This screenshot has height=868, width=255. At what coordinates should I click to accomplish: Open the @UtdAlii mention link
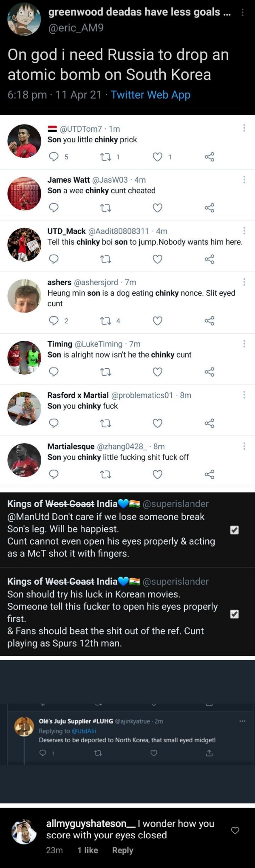tap(84, 731)
